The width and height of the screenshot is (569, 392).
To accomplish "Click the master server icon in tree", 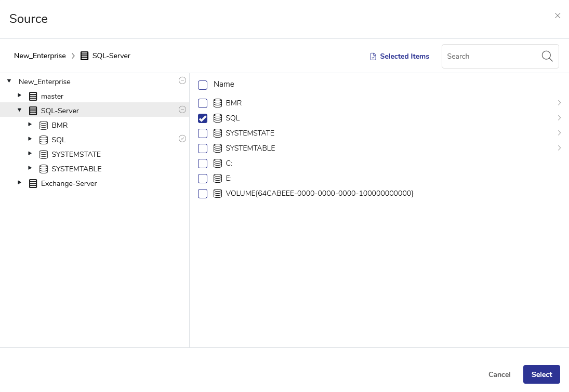I will tap(33, 96).
